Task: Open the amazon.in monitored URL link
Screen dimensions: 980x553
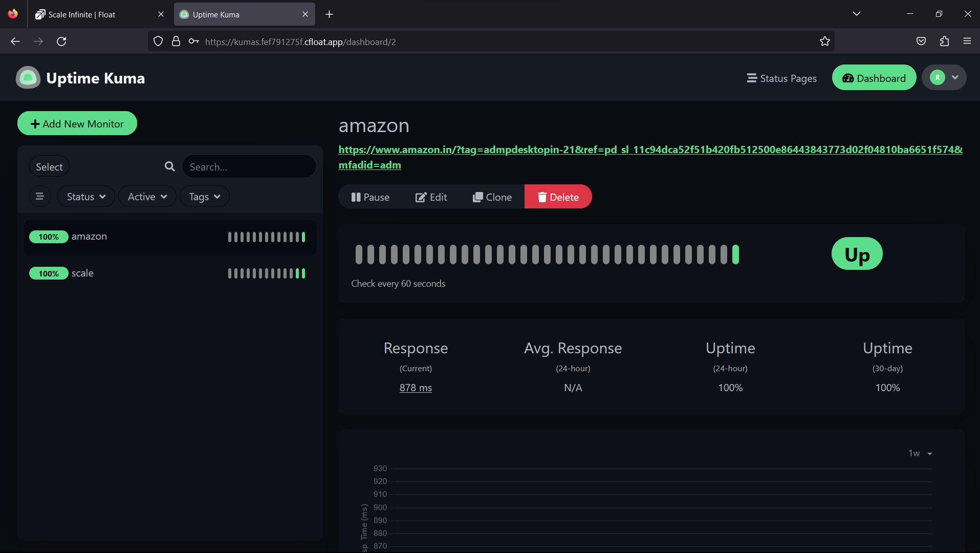Action: [x=650, y=157]
